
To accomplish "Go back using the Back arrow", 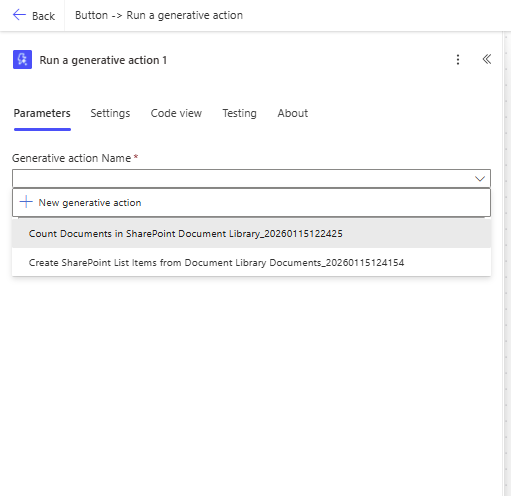I will [33, 15].
